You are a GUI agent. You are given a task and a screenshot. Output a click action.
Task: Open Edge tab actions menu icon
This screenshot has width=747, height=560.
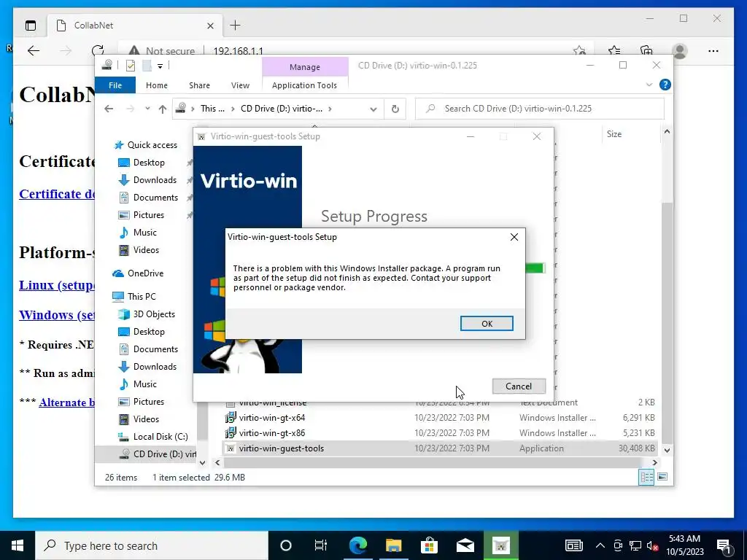tap(31, 26)
